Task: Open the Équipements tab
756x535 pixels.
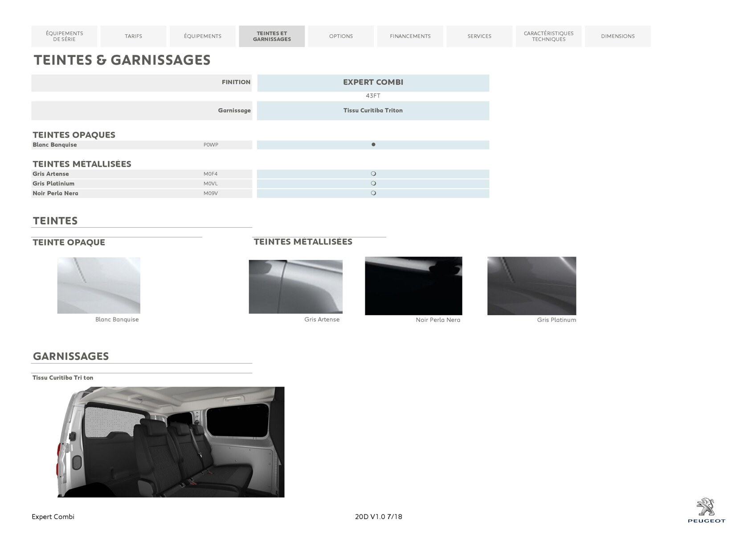Action: point(203,36)
